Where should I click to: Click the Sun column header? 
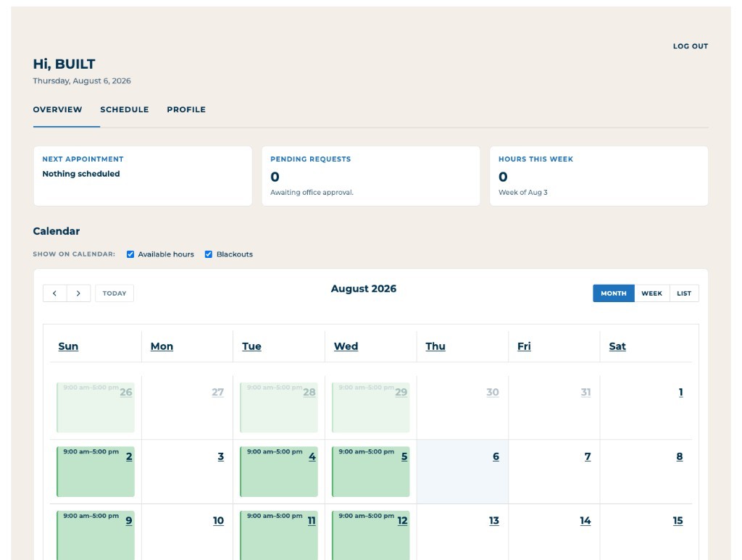(x=68, y=346)
